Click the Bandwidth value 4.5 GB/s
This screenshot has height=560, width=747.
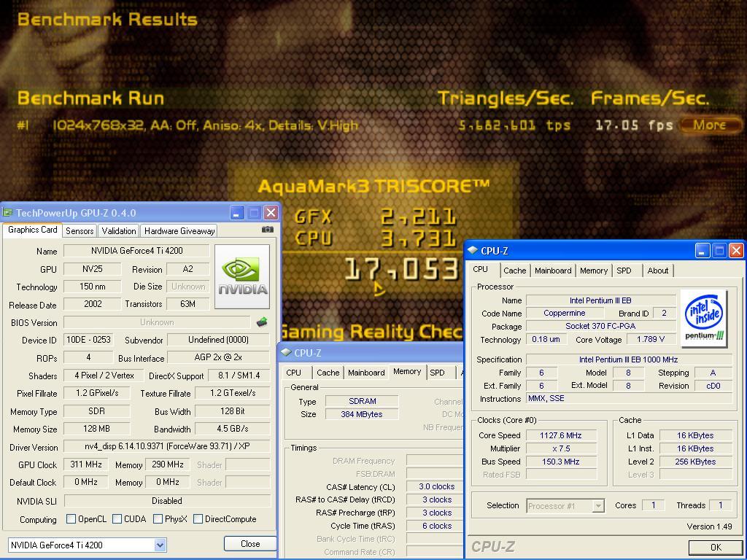click(233, 429)
